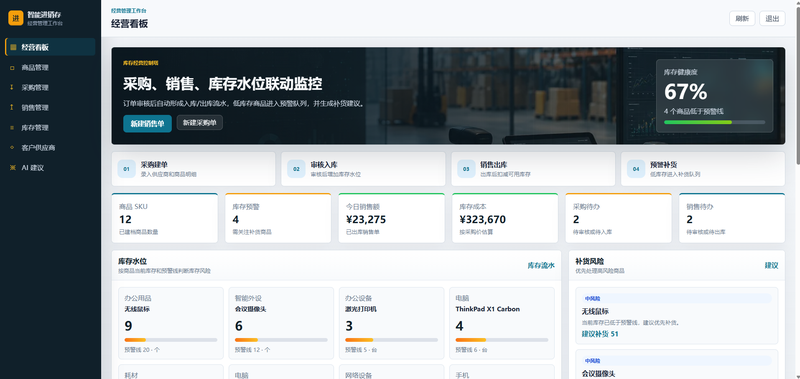Click the 02 step badge for 审核入库

pyautogui.click(x=296, y=169)
